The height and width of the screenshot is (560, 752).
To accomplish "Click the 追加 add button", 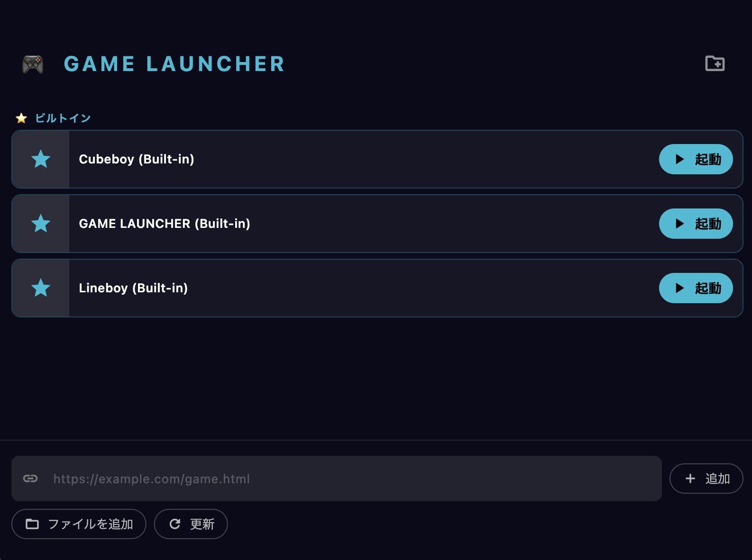I will tap(706, 479).
